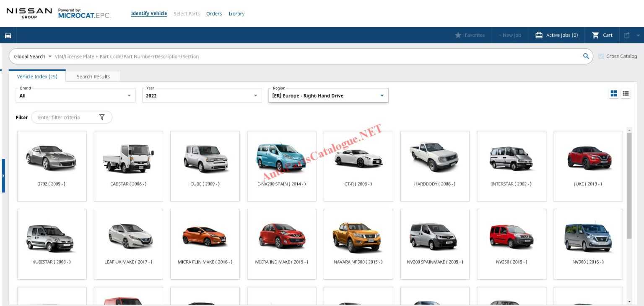Screen dimensions: 644x306
Task: Select the LEAF UK MAKE vehicle card
Action: [x=128, y=244]
